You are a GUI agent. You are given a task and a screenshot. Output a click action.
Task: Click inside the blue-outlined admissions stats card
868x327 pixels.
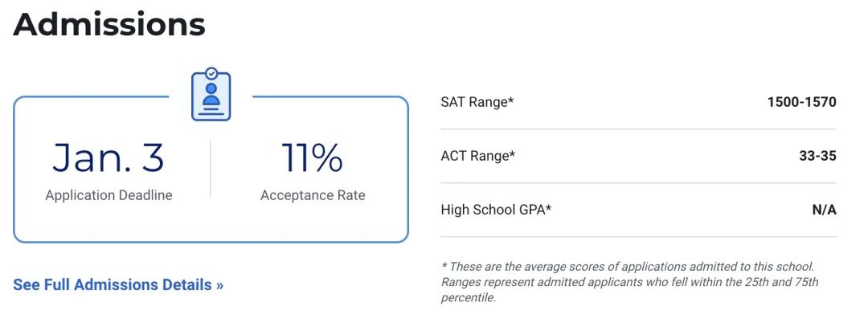[x=211, y=170]
